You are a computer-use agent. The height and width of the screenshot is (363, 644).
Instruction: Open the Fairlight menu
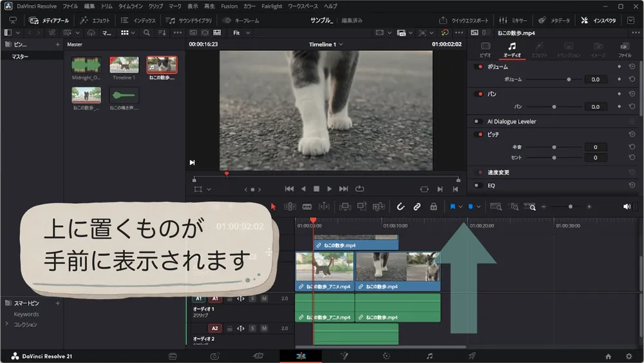pyautogui.click(x=272, y=6)
